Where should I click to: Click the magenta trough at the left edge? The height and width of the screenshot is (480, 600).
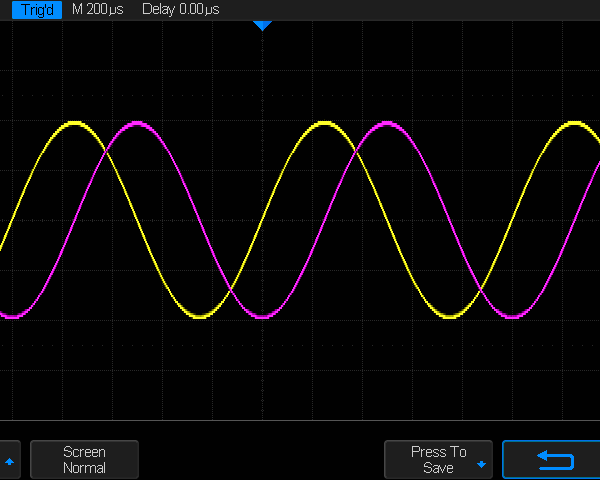(12, 317)
